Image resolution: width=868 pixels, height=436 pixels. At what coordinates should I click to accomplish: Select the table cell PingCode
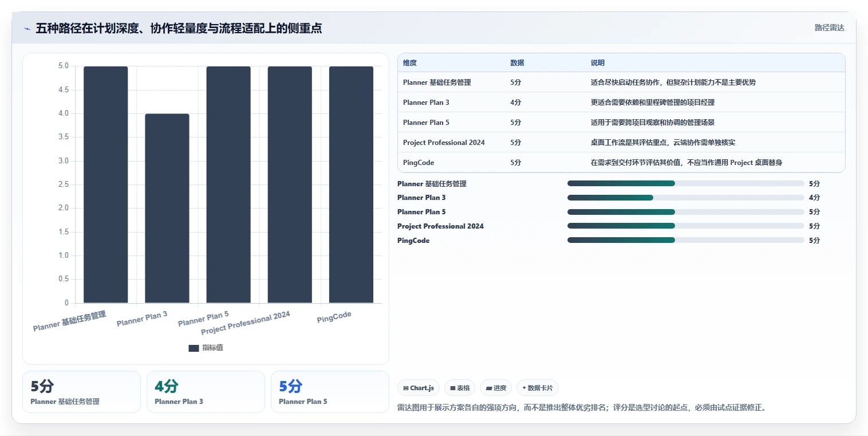coord(419,163)
